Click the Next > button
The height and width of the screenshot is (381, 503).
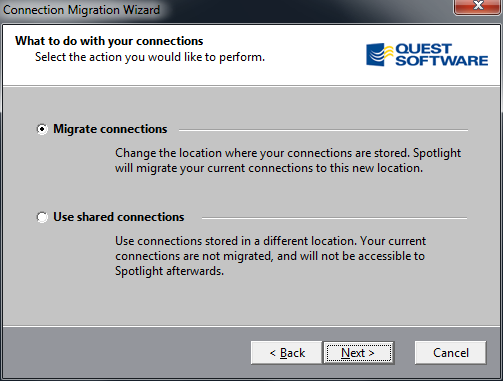[x=359, y=353]
